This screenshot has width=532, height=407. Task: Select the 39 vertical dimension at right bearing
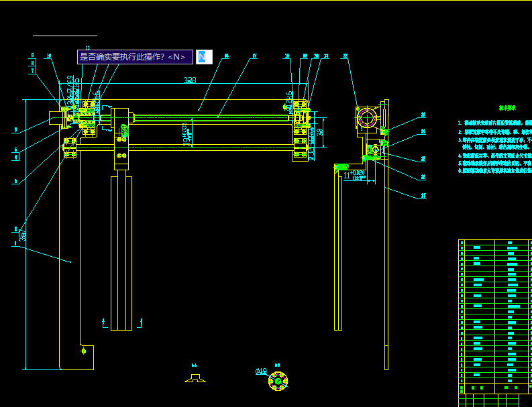click(x=319, y=131)
